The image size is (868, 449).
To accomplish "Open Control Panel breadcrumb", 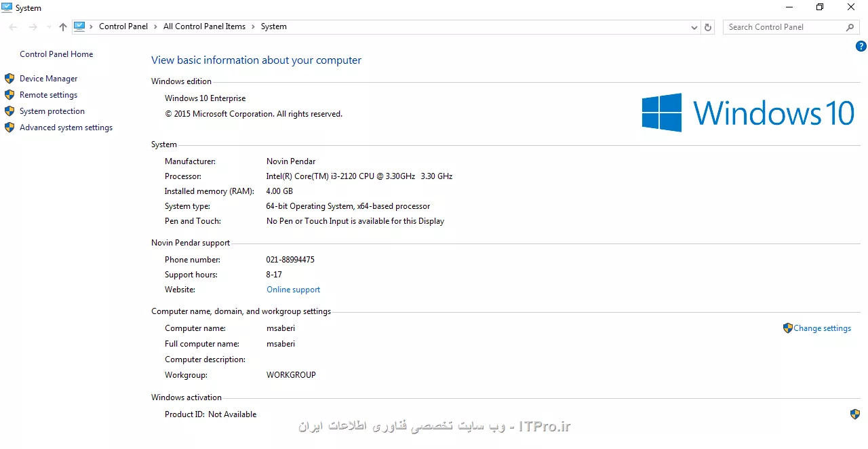I will point(123,26).
